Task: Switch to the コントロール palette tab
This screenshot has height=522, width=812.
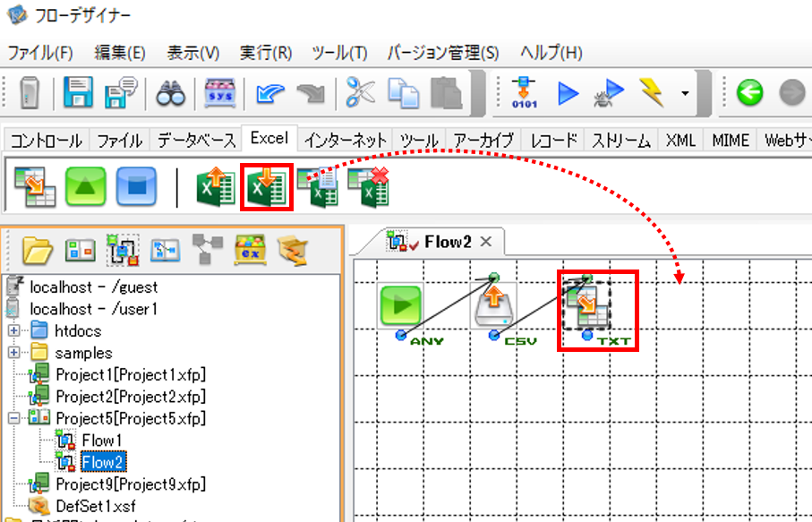Action: point(47,141)
